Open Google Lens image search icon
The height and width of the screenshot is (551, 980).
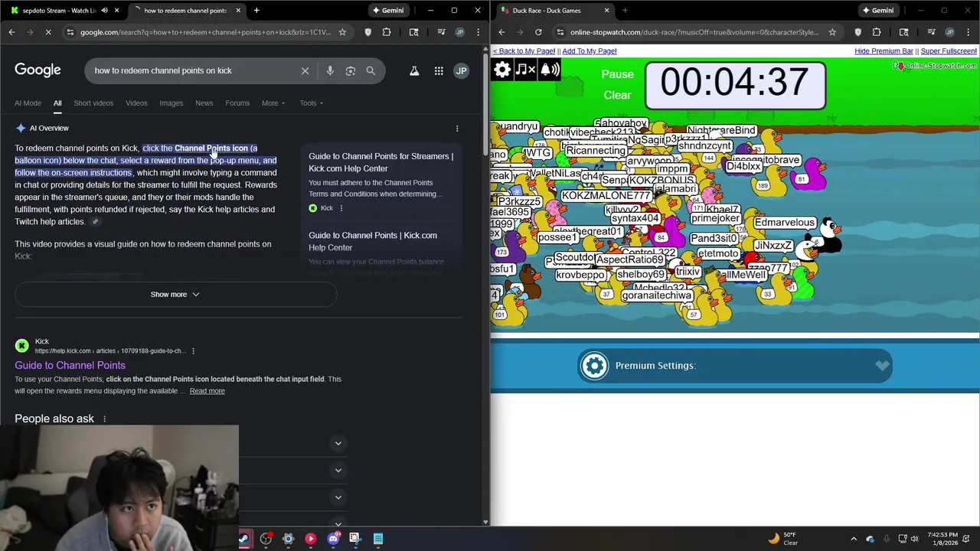click(x=351, y=70)
